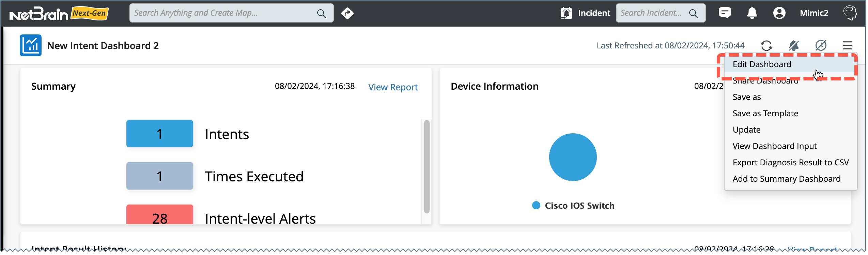
Task: Choose Save as Template option
Action: pyautogui.click(x=765, y=114)
